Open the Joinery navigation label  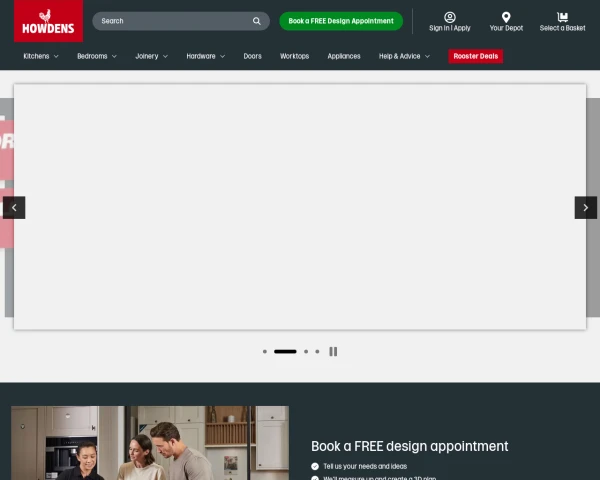click(x=147, y=56)
